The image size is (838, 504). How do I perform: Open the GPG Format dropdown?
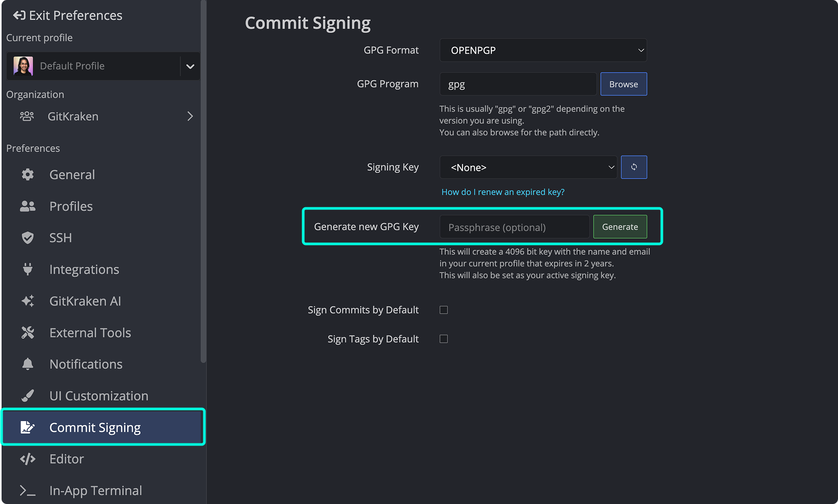543,50
